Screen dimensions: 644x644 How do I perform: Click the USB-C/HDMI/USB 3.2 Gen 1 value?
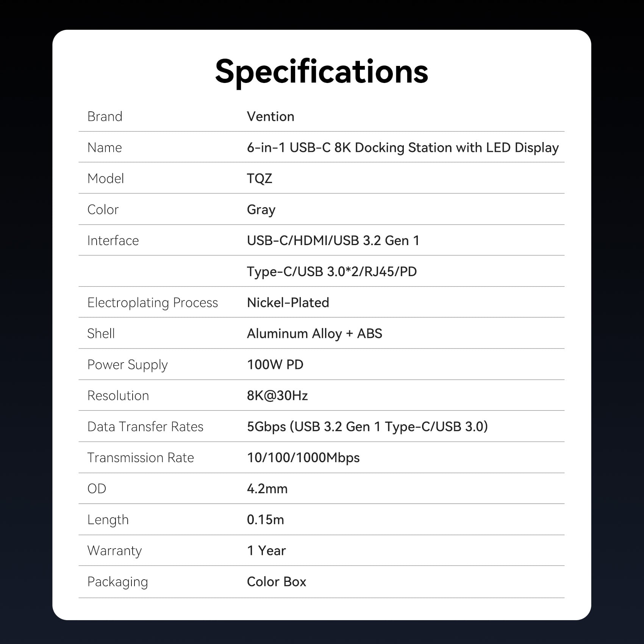(x=333, y=241)
